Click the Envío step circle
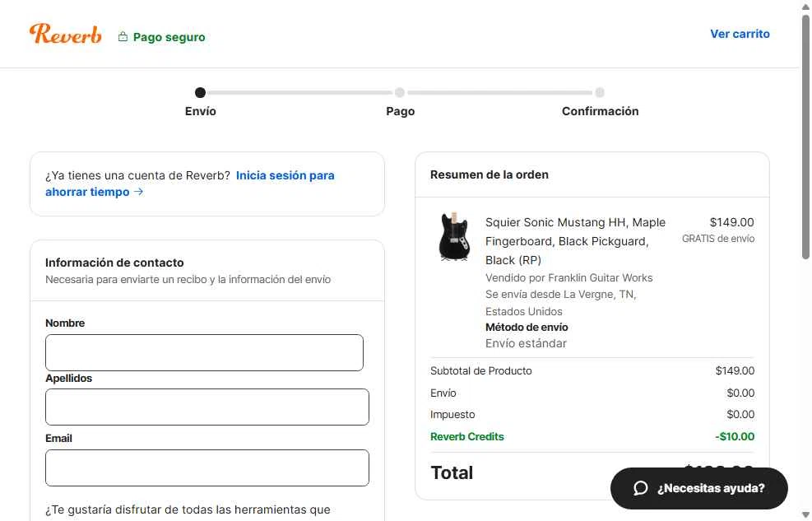812x521 pixels. (x=200, y=93)
